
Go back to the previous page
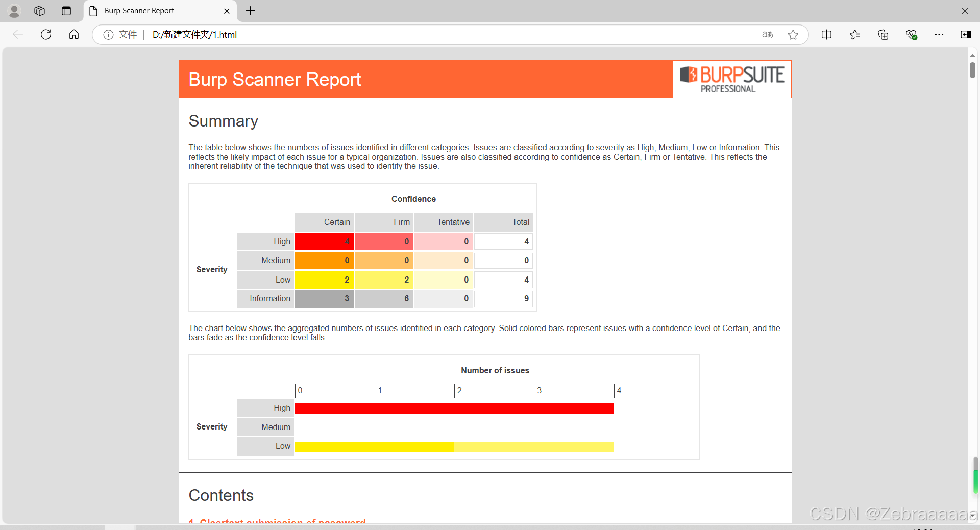[18, 34]
